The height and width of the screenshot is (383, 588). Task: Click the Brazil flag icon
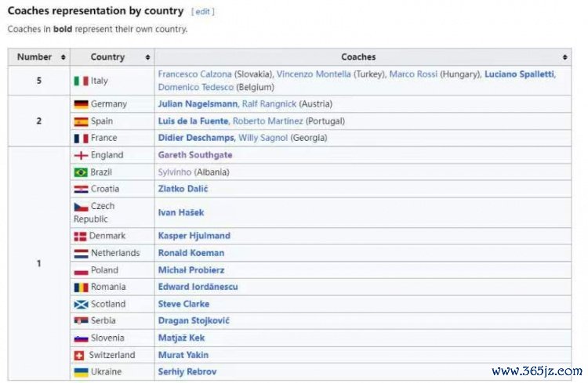81,172
